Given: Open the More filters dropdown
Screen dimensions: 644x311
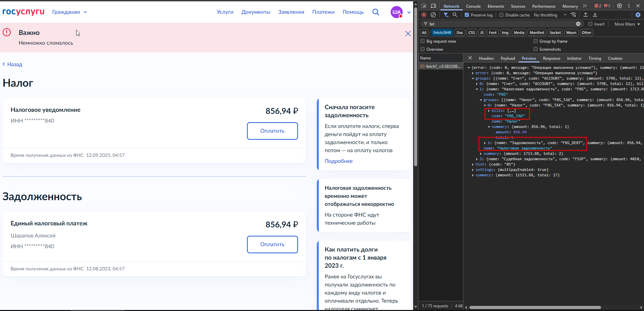Looking at the screenshot, I should pyautogui.click(x=627, y=24).
